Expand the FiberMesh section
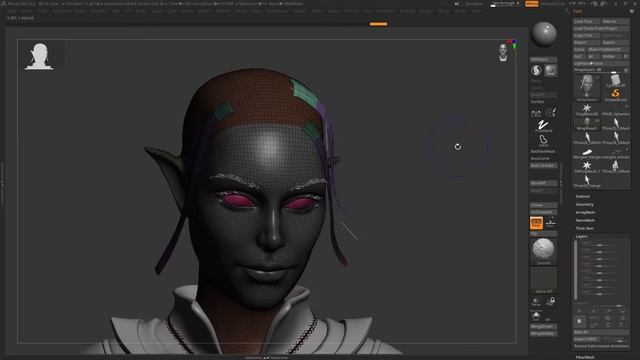Viewport: 640px width, 360px height. (584, 357)
